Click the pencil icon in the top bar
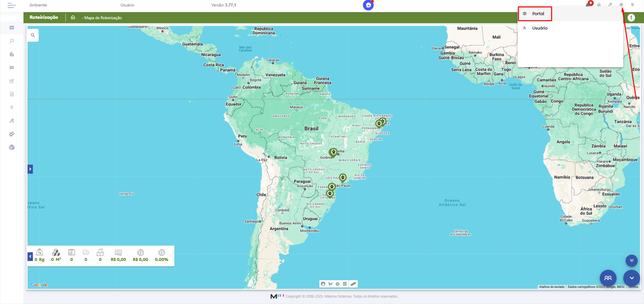Viewport: 644px width, 304px height. [610, 5]
